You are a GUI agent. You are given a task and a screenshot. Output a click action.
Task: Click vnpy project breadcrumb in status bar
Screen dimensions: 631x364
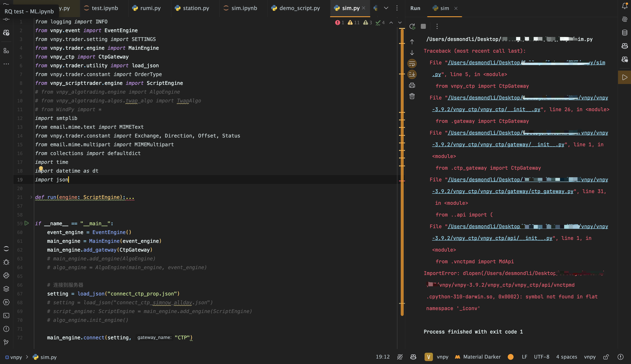point(14,357)
